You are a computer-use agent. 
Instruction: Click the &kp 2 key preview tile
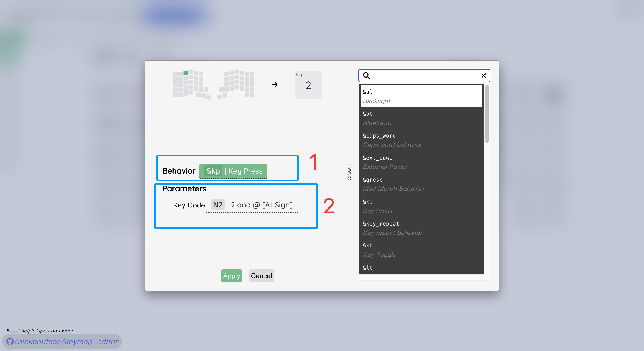coord(308,85)
